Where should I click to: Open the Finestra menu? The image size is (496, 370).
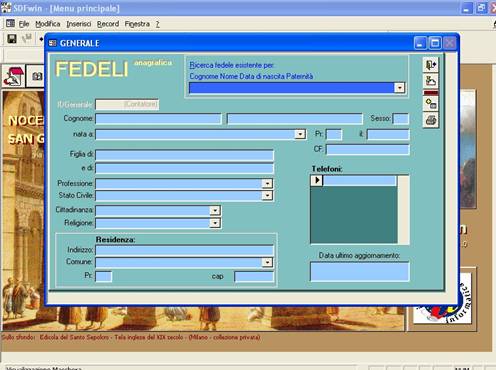coord(137,24)
